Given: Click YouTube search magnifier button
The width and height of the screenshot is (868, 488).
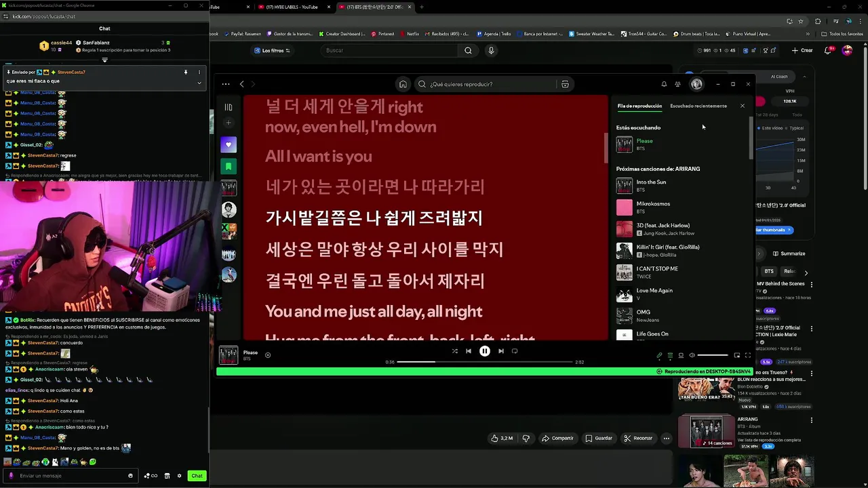Looking at the screenshot, I should 468,50.
